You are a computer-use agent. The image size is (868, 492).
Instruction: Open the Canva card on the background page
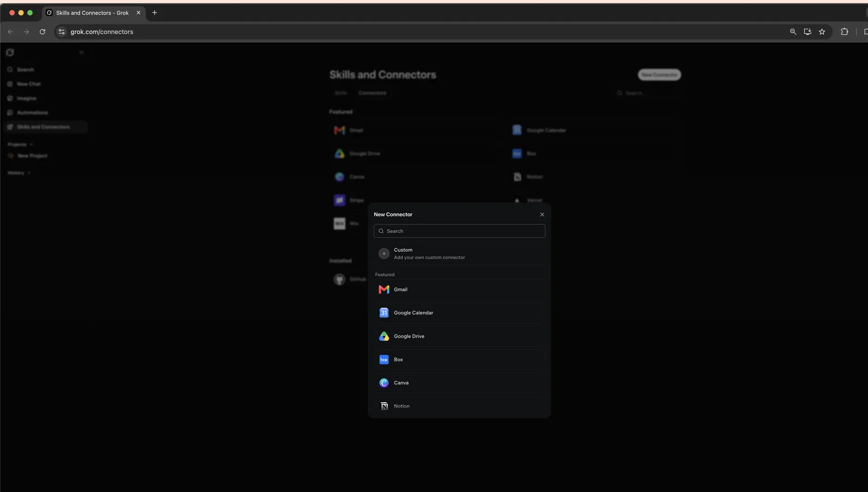[x=416, y=177]
